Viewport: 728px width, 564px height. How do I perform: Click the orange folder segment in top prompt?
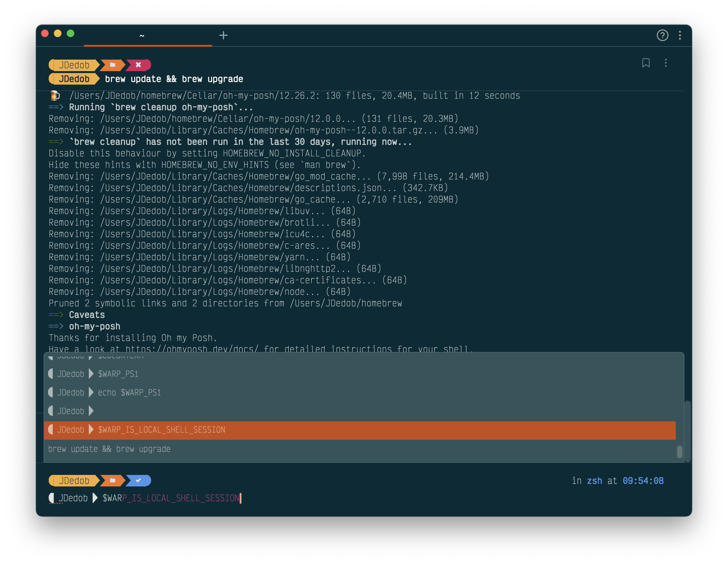113,65
